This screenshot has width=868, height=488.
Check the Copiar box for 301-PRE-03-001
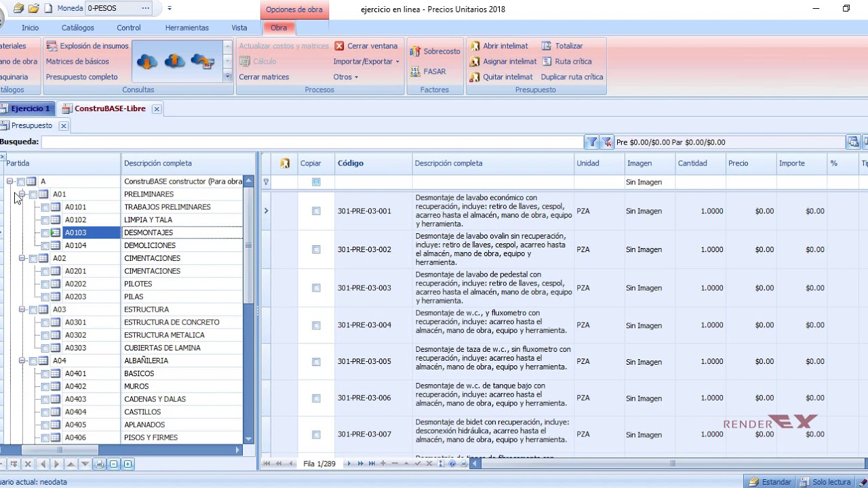point(316,211)
